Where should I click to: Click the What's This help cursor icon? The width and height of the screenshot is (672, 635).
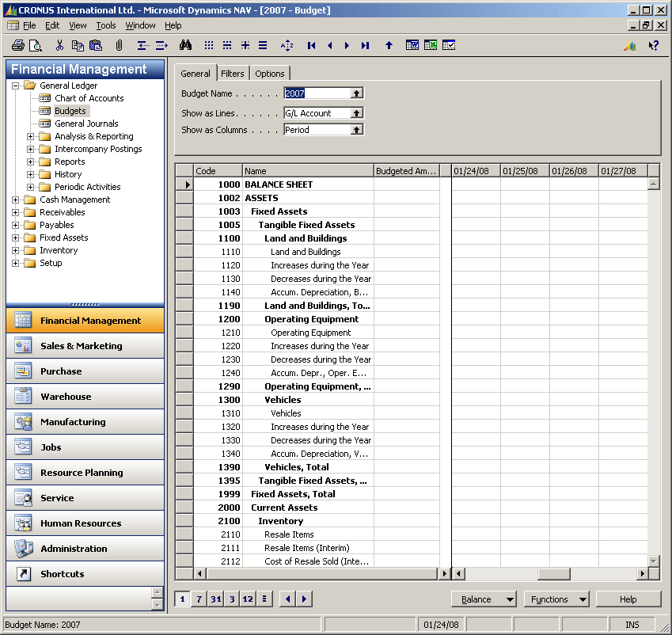(654, 45)
